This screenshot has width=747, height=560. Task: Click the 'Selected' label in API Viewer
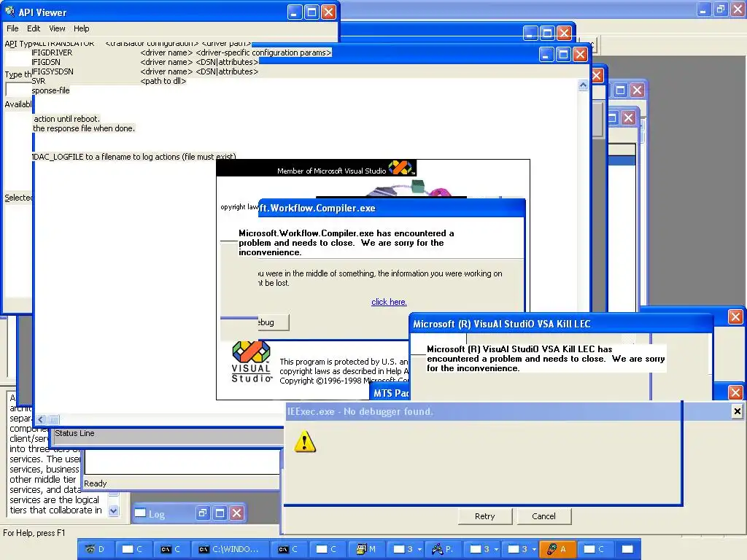pyautogui.click(x=18, y=198)
